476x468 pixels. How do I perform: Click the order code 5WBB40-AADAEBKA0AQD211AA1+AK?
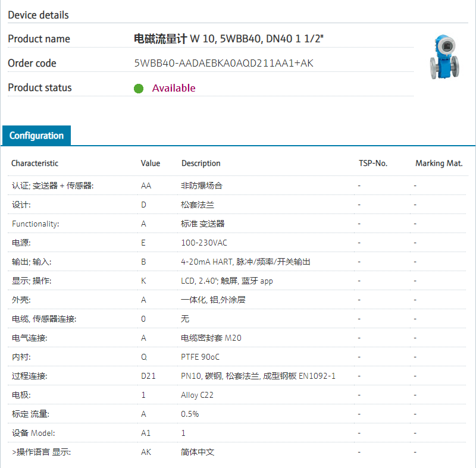pos(224,63)
